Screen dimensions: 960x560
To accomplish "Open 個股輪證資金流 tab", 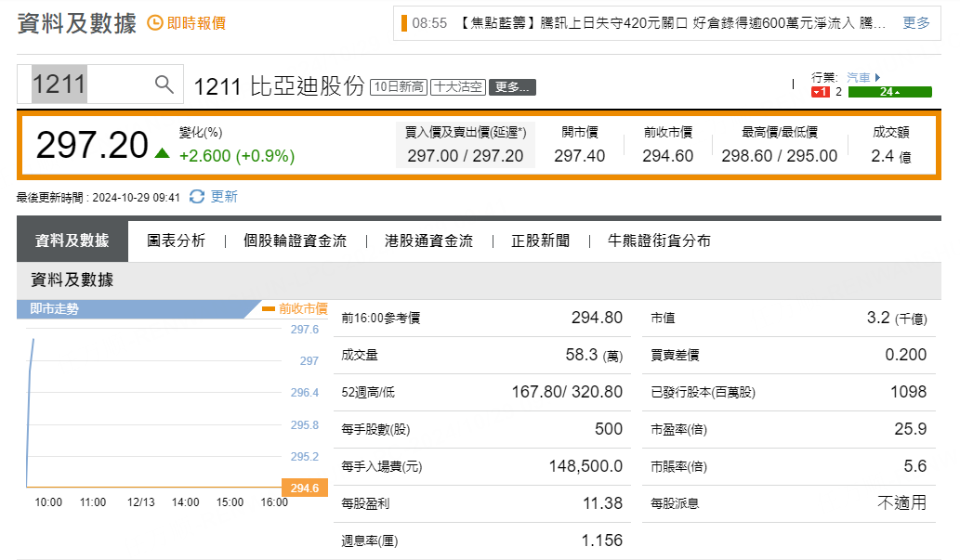I will pyautogui.click(x=296, y=241).
